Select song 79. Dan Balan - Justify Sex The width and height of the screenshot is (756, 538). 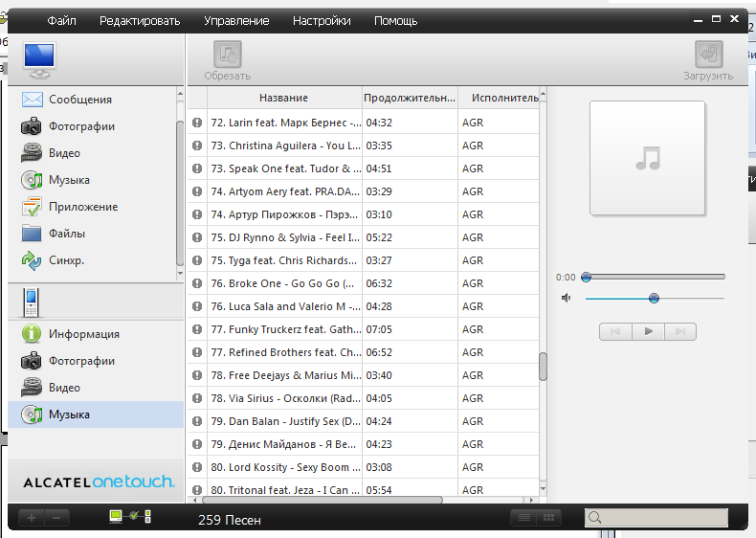tap(363, 421)
